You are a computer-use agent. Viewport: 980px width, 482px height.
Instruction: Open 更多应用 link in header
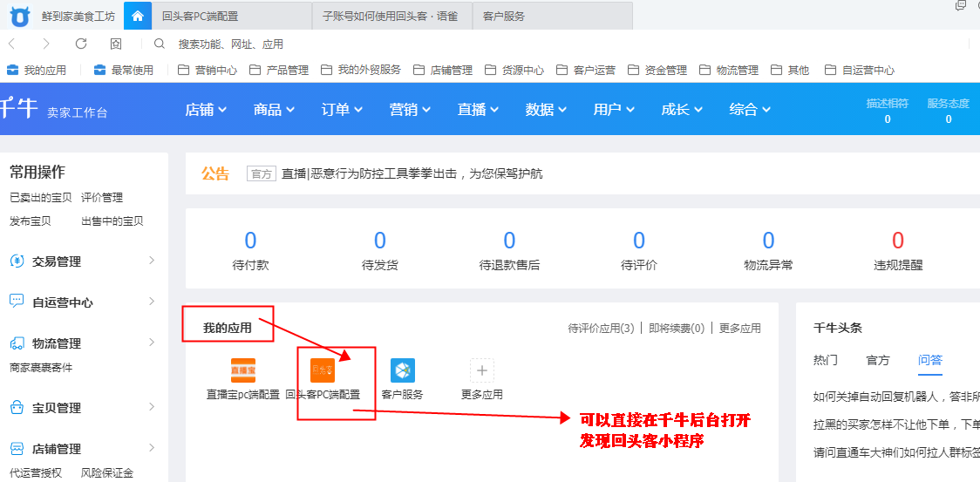pyautogui.click(x=740, y=329)
